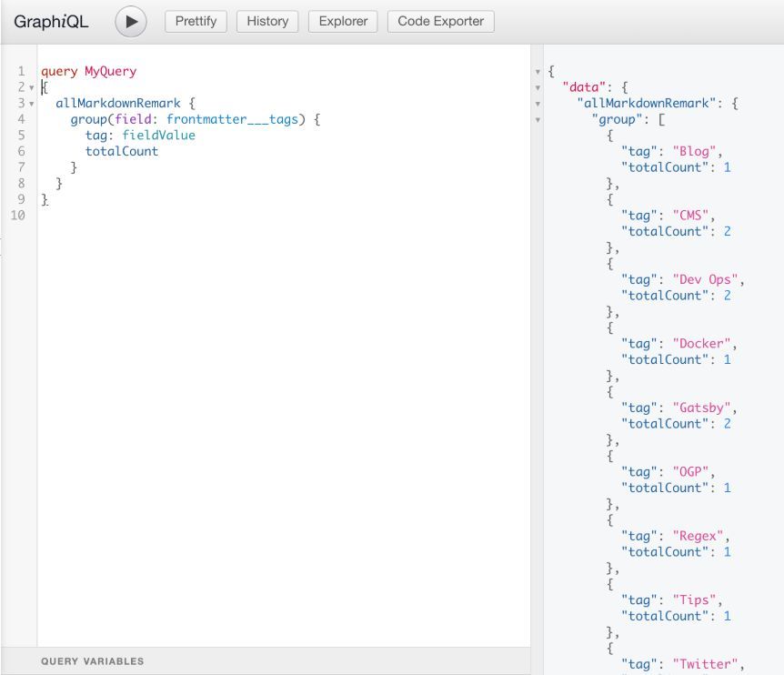
Task: Click the GraphiQL logo title
Action: pos(51,22)
